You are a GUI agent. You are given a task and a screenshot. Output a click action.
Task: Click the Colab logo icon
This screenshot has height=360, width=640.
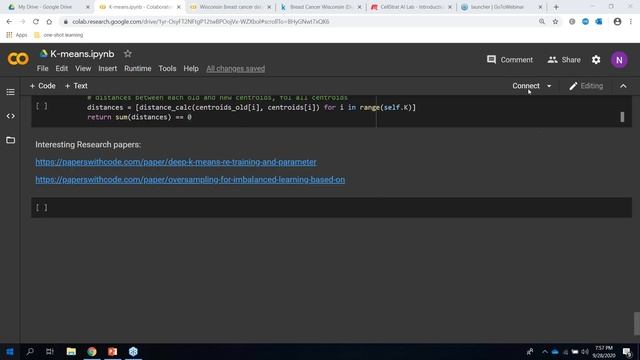(18, 59)
